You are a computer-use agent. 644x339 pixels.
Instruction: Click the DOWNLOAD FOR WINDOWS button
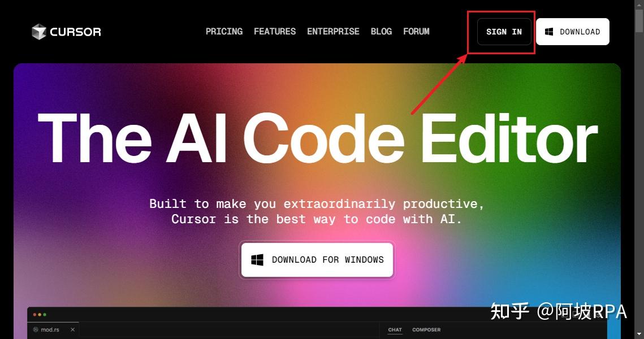point(317,260)
